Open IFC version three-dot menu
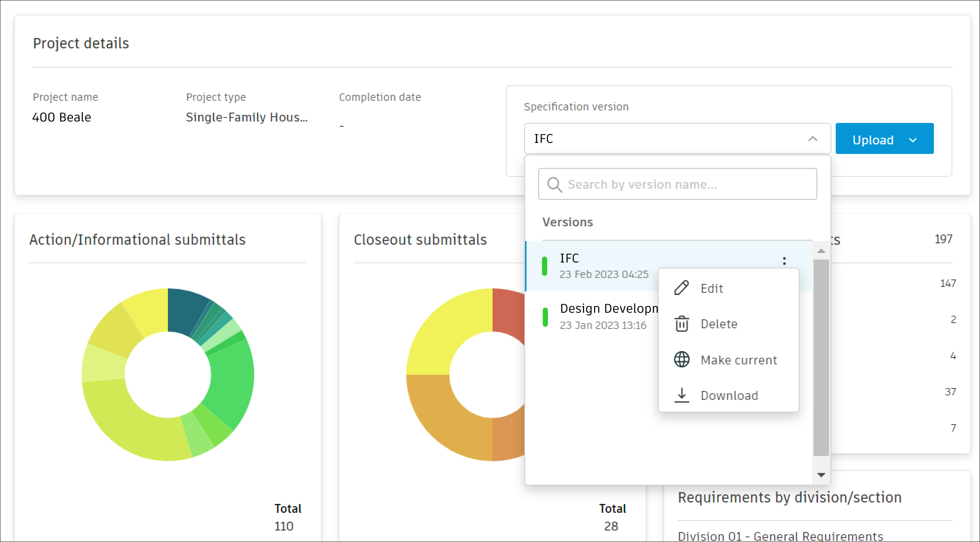Screen dimensions: 980x542 [784, 261]
